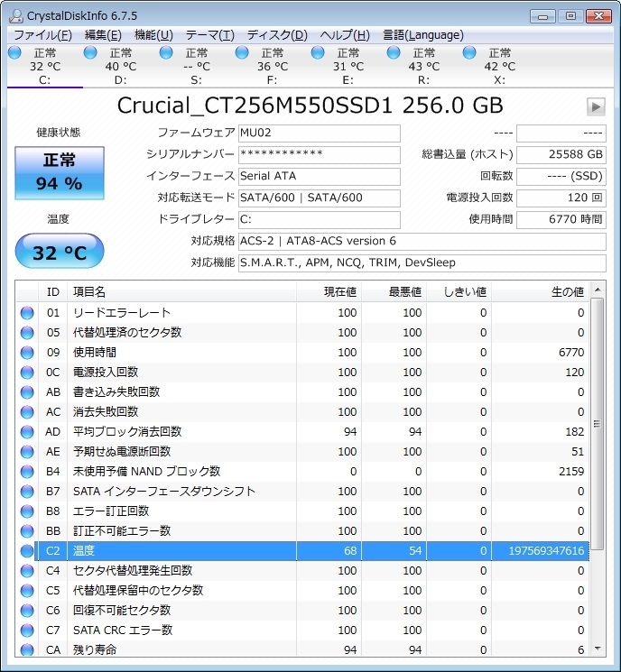Switch to drive R: 43 °C tab

423,67
